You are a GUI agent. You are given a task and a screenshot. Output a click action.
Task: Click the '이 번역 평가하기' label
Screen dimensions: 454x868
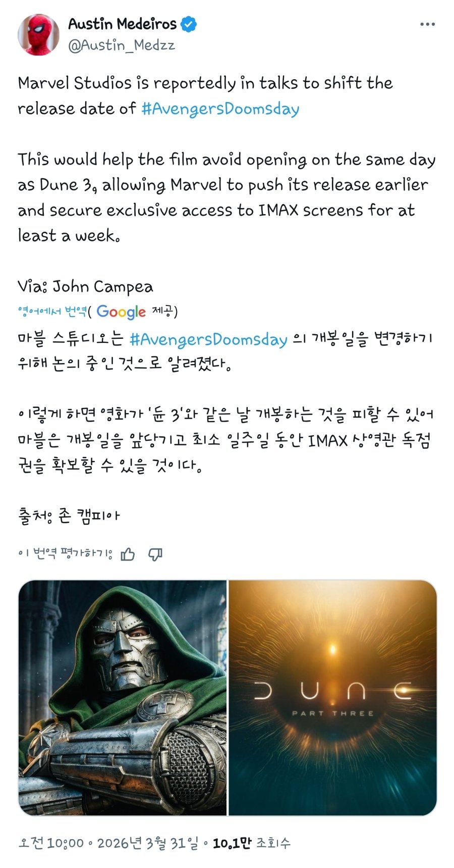[x=65, y=554]
